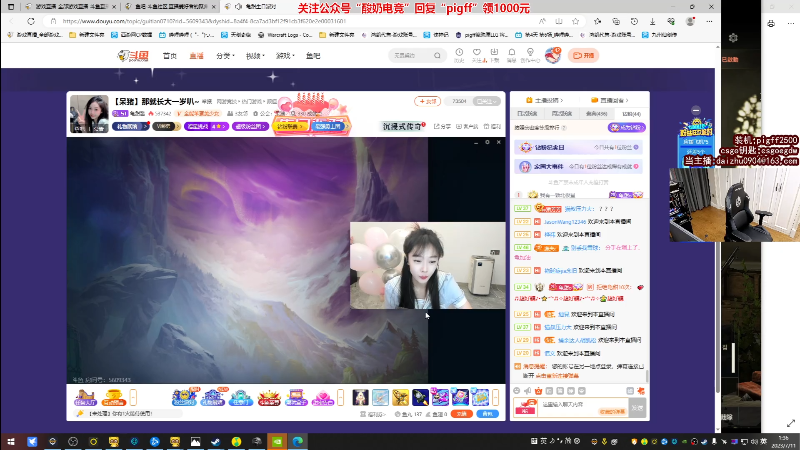Open user avatar in site header
Image resolution: width=800 pixels, height=450 pixels.
[553, 55]
